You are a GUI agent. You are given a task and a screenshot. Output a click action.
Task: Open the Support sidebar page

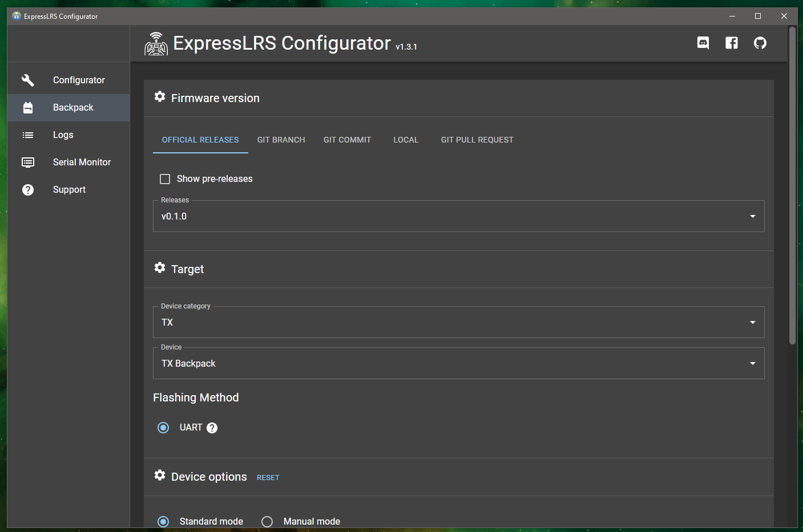(68, 190)
